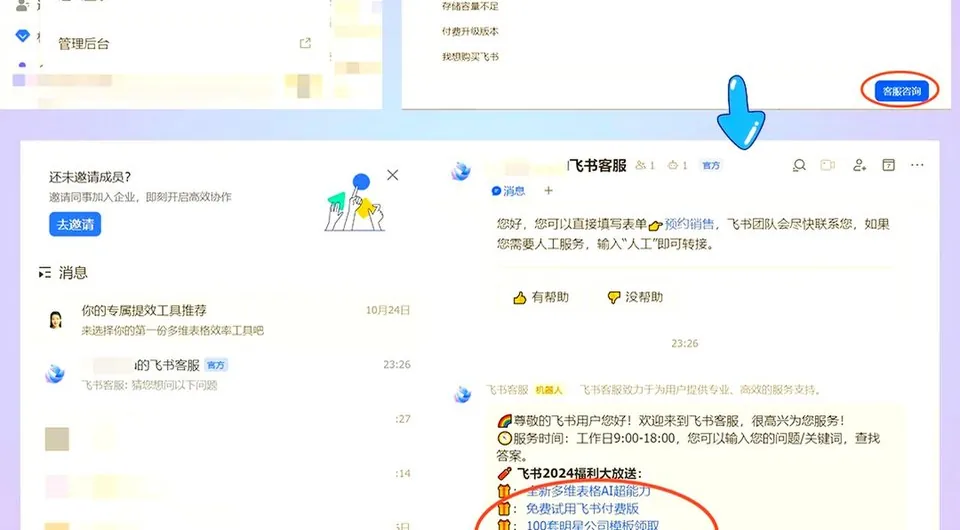Open the 100套明星公司模板领取 link
The height and width of the screenshot is (530, 960).
(593, 525)
